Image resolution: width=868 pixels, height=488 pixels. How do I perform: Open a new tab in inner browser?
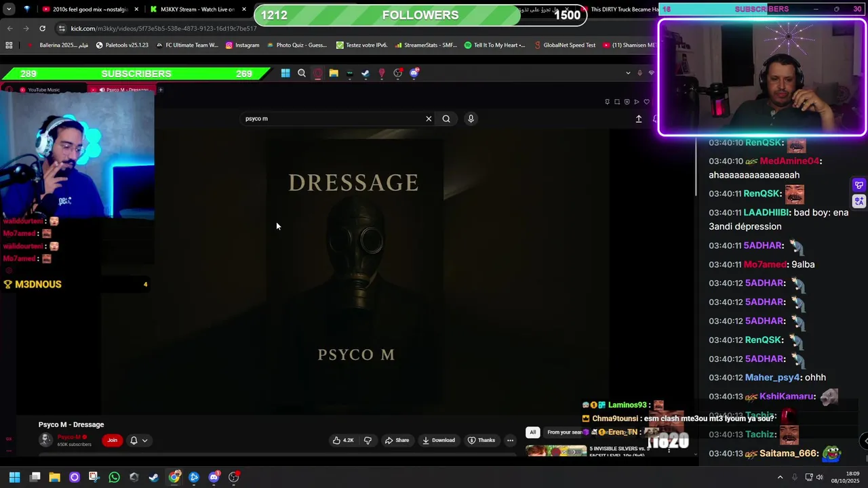coord(161,89)
